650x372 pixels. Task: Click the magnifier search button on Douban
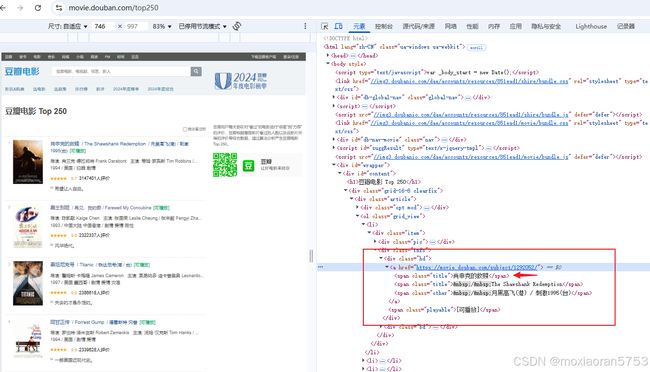click(196, 71)
